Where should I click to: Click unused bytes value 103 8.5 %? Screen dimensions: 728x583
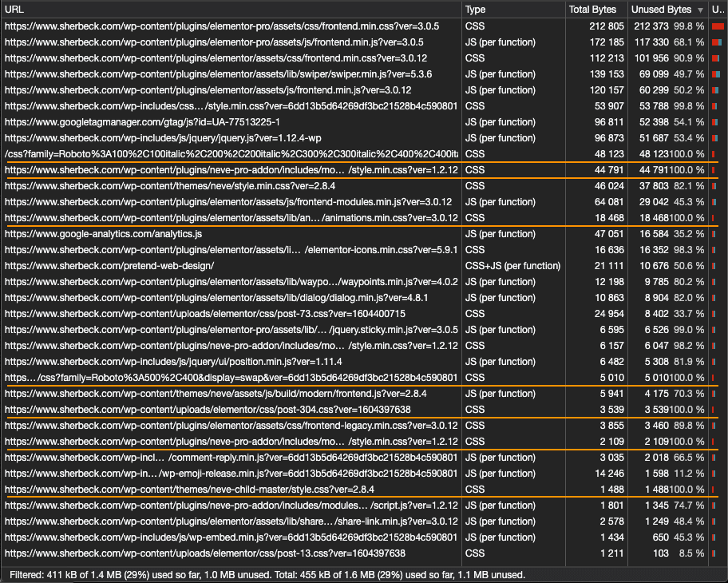[679, 553]
